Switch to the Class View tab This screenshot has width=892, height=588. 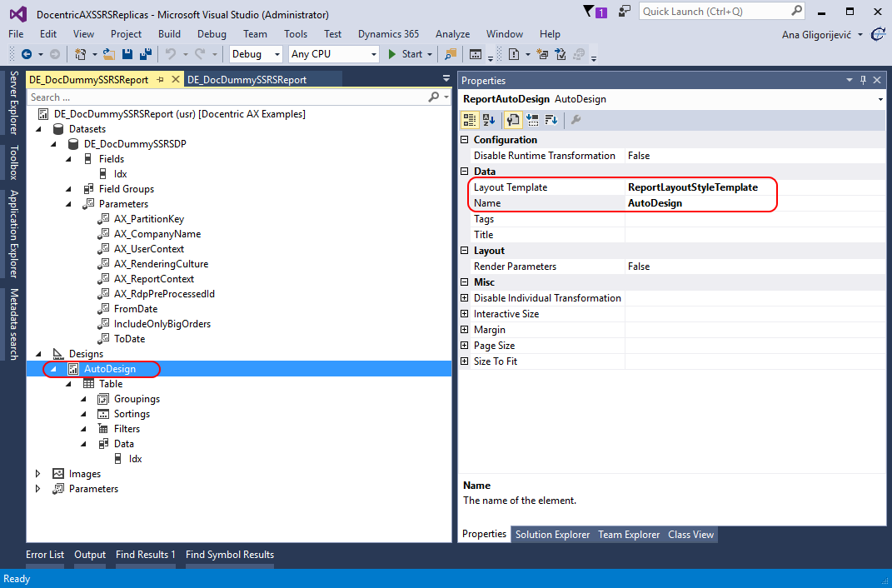(690, 535)
